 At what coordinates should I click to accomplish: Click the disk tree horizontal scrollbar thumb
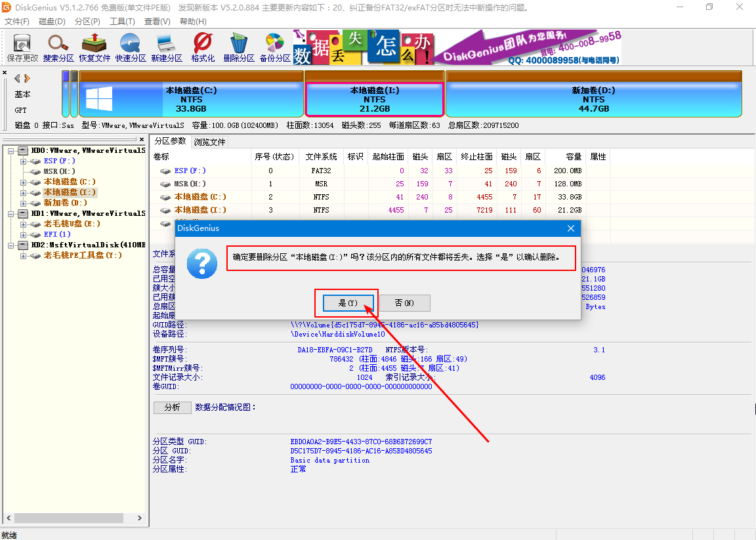(68, 518)
